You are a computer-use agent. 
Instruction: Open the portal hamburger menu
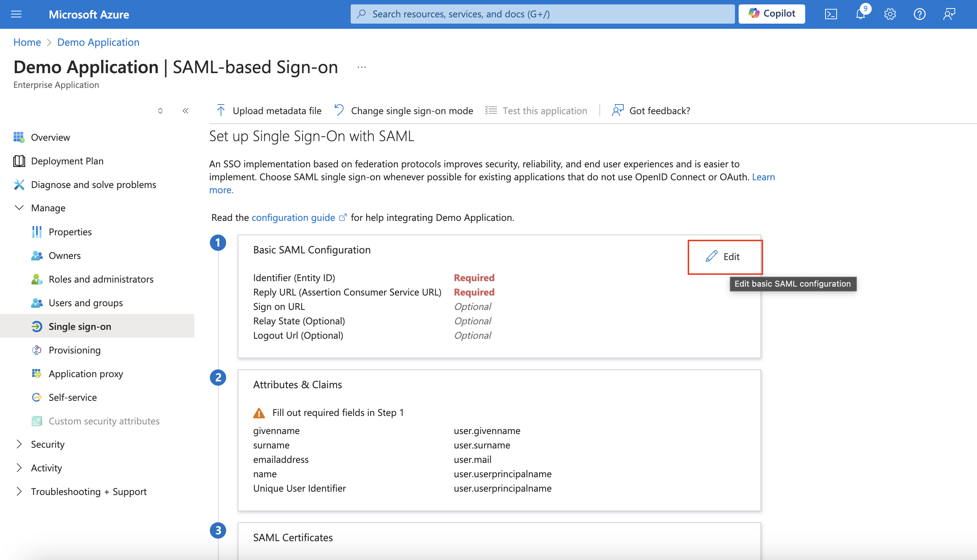(16, 14)
